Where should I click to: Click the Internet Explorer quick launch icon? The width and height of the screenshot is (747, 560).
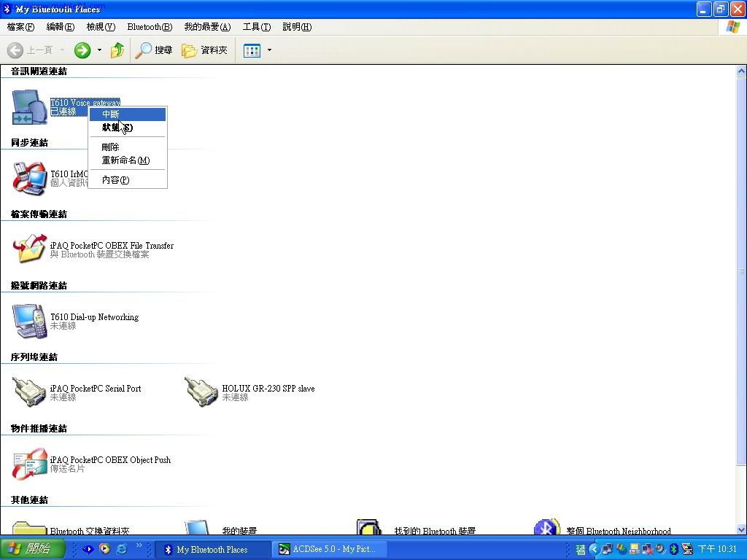click(x=122, y=549)
